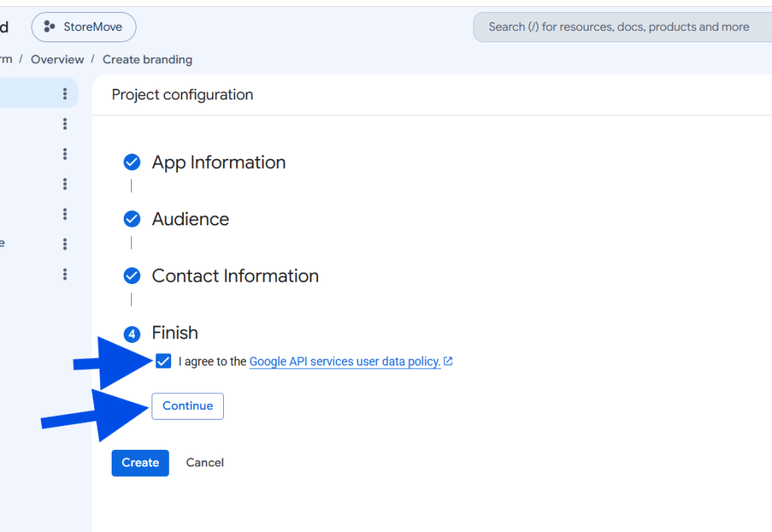The width and height of the screenshot is (772, 532).
Task: Select the Create branding breadcrumb
Action: [147, 60]
